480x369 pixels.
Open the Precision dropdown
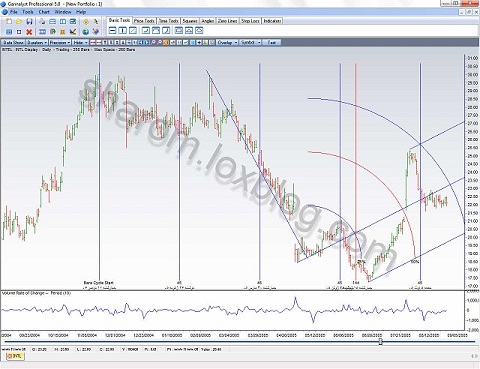[60, 43]
